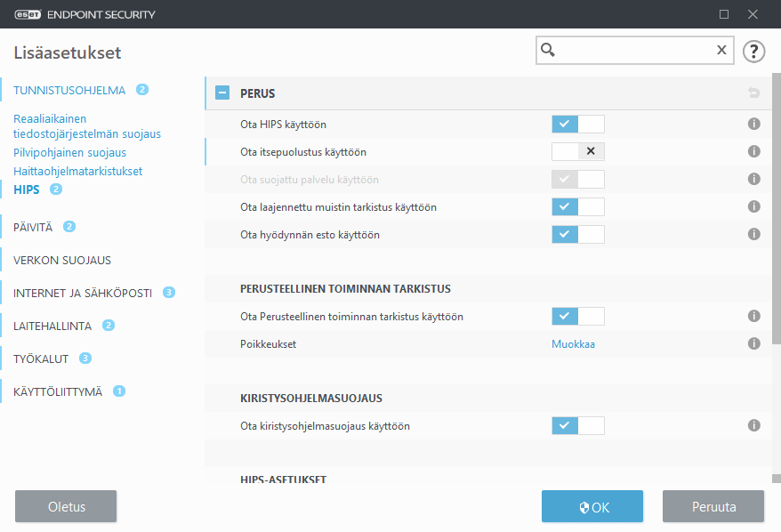781x532 pixels.
Task: Click badge 2 next to HIPS
Action: point(56,189)
